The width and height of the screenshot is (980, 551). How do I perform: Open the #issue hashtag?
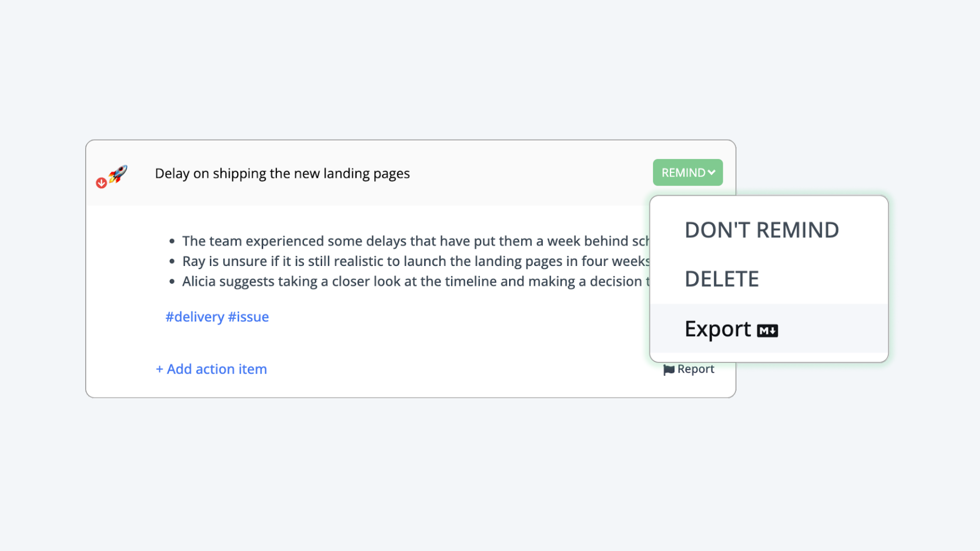coord(248,317)
